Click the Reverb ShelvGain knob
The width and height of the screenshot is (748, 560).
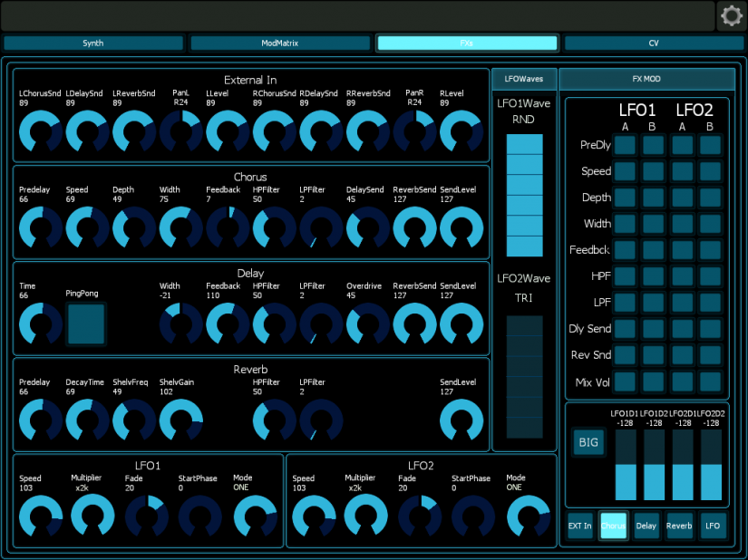coord(180,420)
